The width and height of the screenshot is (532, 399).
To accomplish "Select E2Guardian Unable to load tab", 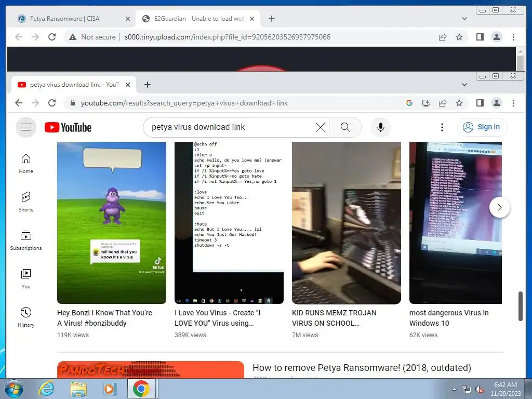I will tap(198, 19).
